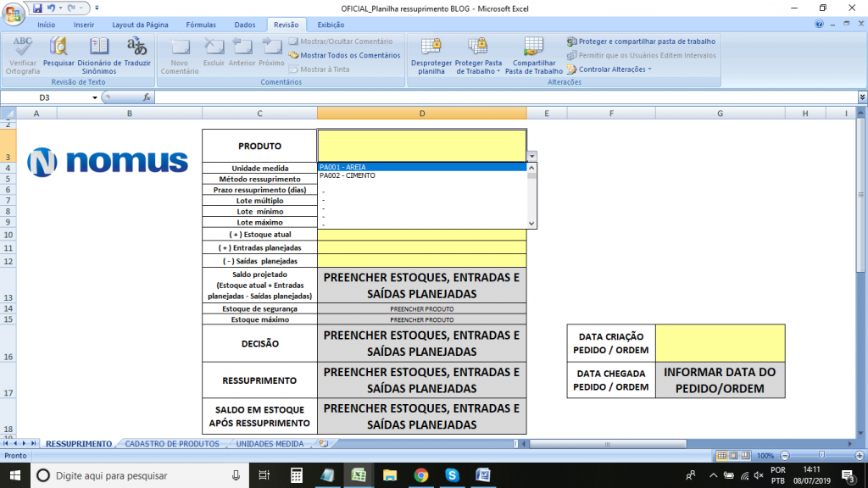Select PA002 - CIMENTO from the list
The image size is (868, 488).
(x=348, y=175)
